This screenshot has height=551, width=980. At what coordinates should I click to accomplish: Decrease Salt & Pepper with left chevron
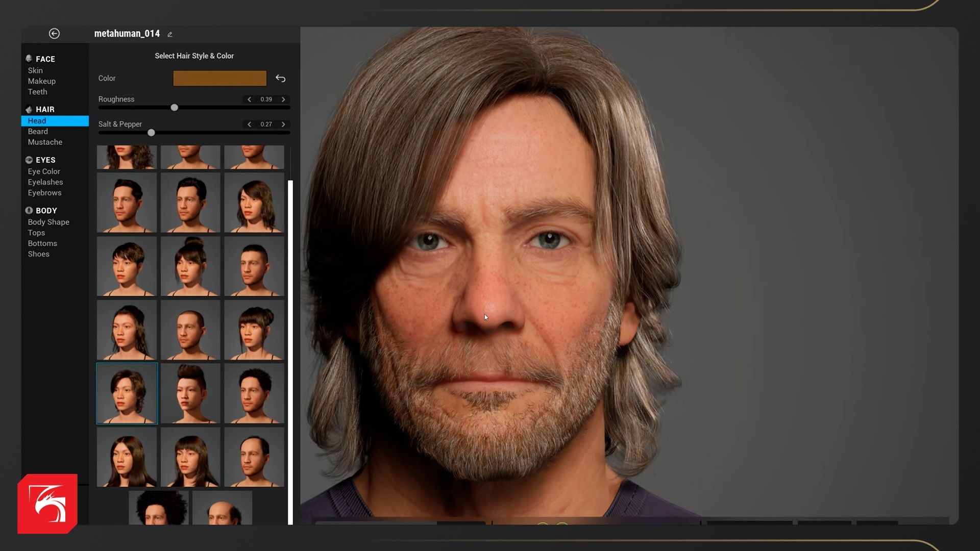coord(249,124)
